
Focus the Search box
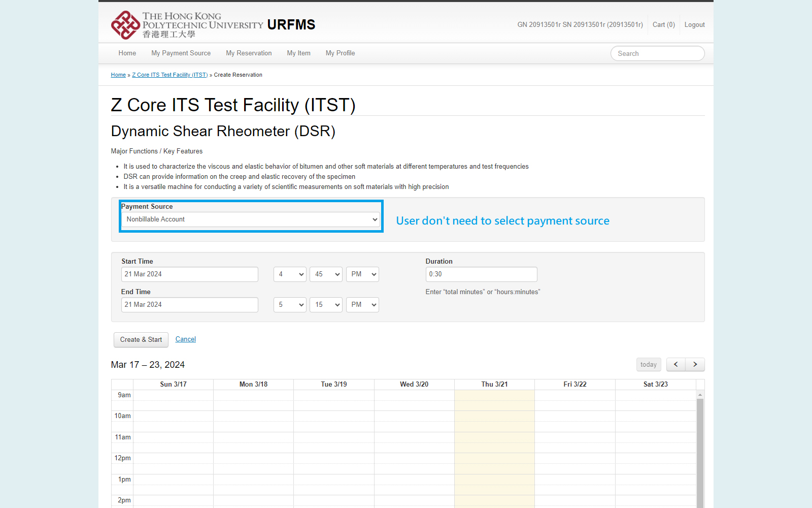(657, 53)
